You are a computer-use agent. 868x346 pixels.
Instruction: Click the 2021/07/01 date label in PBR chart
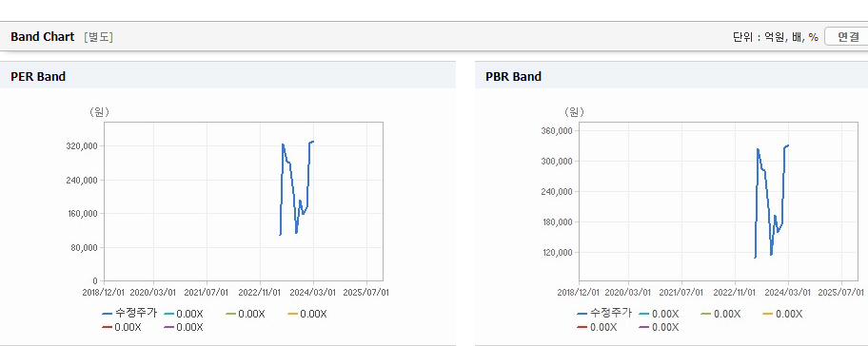681,293
